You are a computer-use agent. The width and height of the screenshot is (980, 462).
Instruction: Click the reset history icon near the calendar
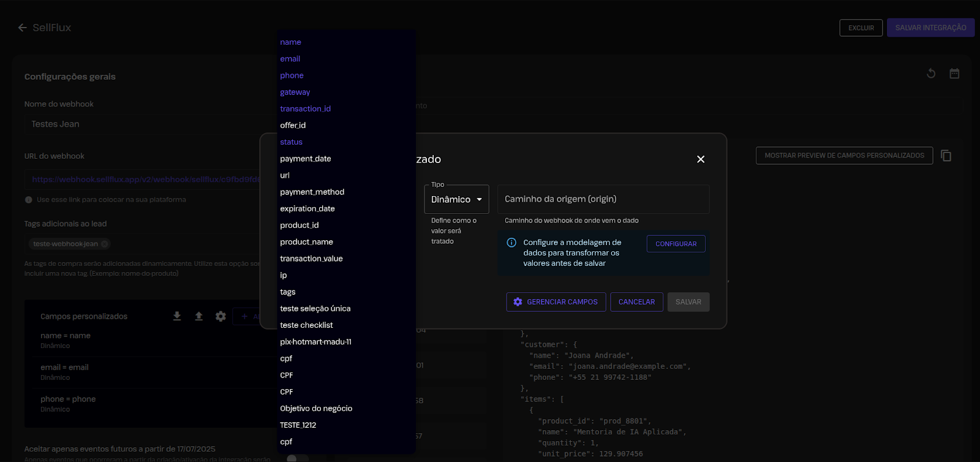click(931, 74)
